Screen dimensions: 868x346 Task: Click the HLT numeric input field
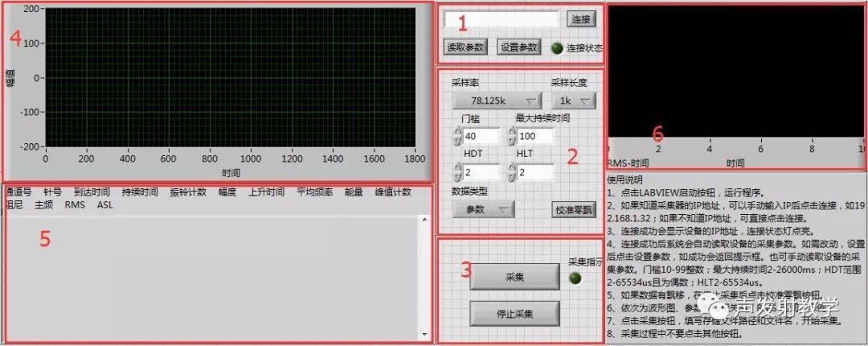point(535,172)
